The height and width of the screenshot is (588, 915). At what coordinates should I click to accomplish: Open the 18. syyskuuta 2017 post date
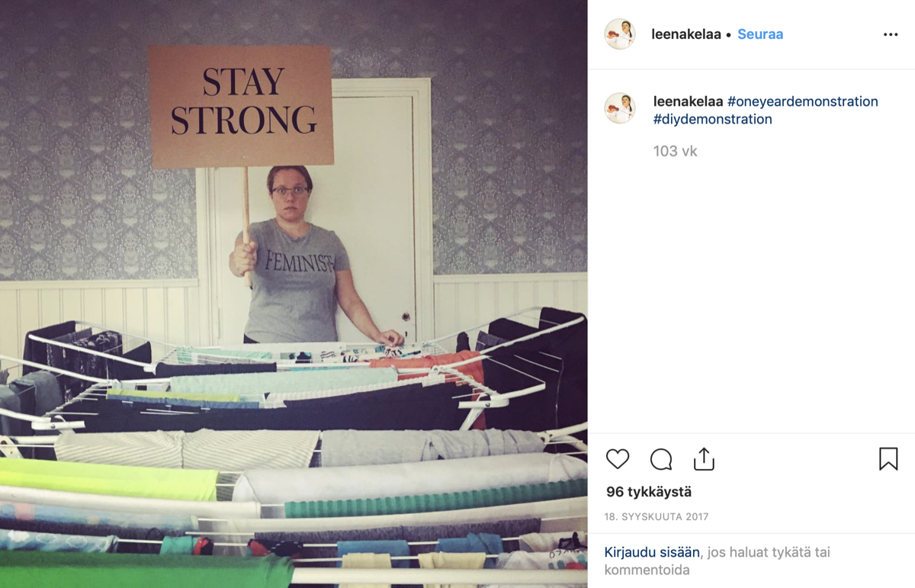pos(657,516)
